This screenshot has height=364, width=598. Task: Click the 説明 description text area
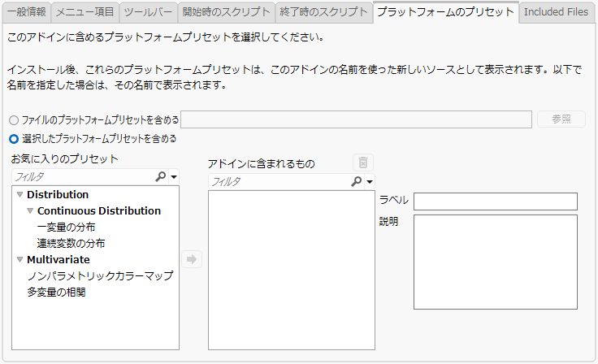496,262
